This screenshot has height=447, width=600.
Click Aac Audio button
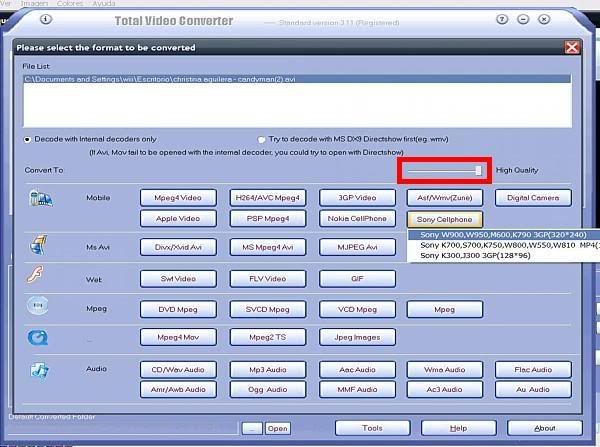click(357, 370)
